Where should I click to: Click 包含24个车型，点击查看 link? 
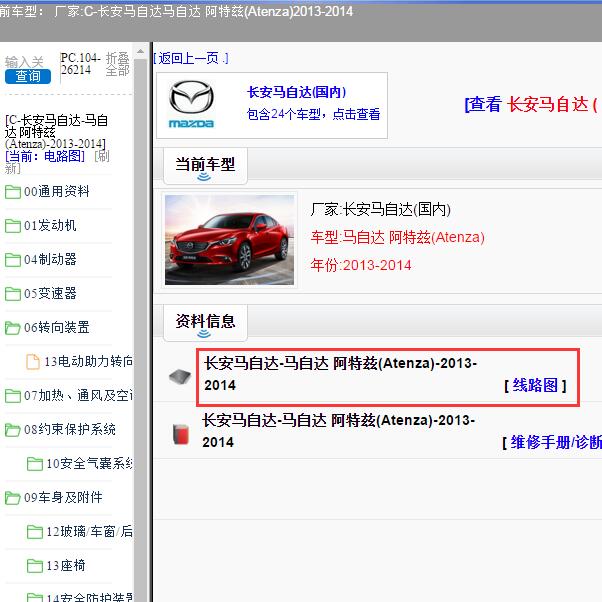tap(313, 114)
